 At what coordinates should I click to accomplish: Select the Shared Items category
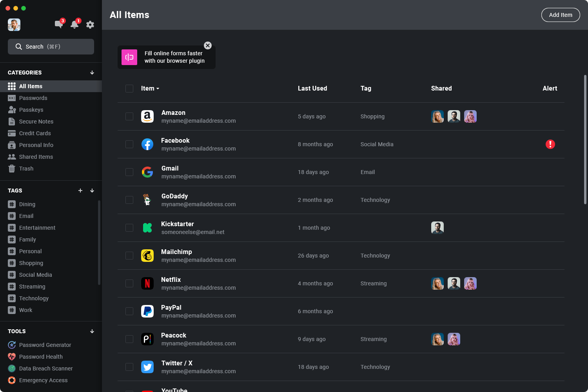51,157
